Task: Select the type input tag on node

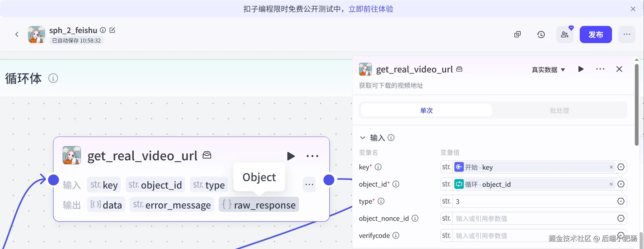Action: (x=209, y=185)
